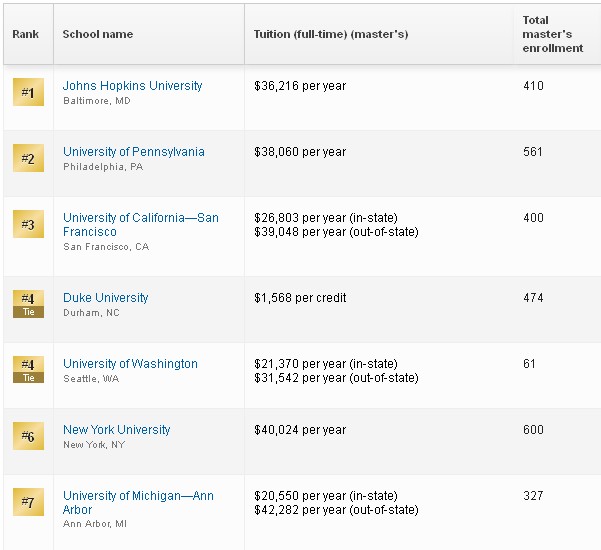Image resolution: width=601 pixels, height=550 pixels.
Task: Click University of Washington's #4 Tie badge
Action: pyautogui.click(x=28, y=369)
